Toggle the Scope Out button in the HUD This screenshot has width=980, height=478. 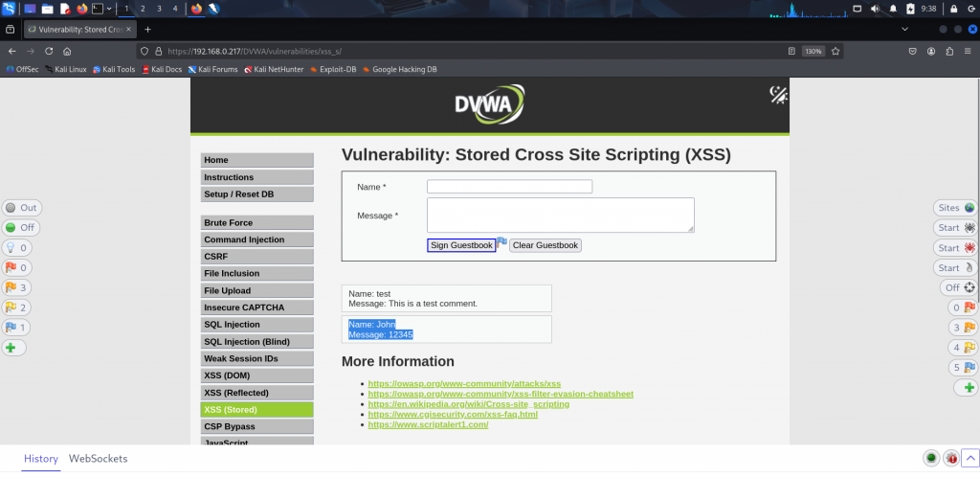[x=22, y=208]
